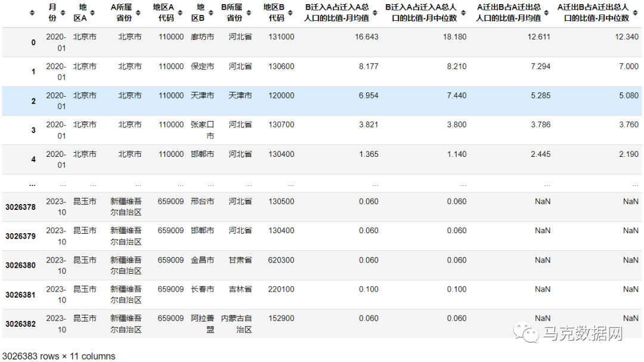
Task: Click the 阿拉善盟 cell
Action: [x=203, y=324]
